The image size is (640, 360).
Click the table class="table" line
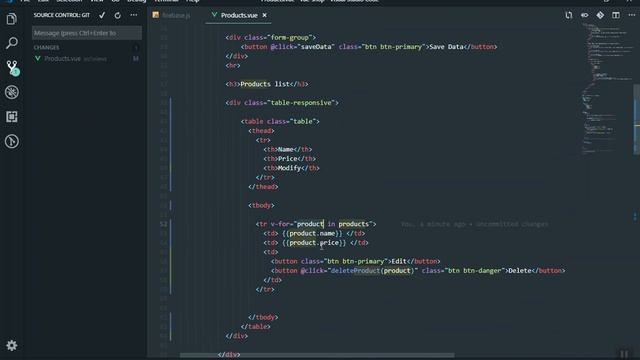280,122
